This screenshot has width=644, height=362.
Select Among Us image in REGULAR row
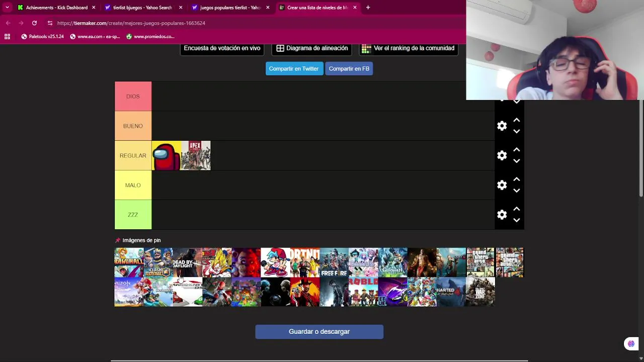tap(167, 156)
